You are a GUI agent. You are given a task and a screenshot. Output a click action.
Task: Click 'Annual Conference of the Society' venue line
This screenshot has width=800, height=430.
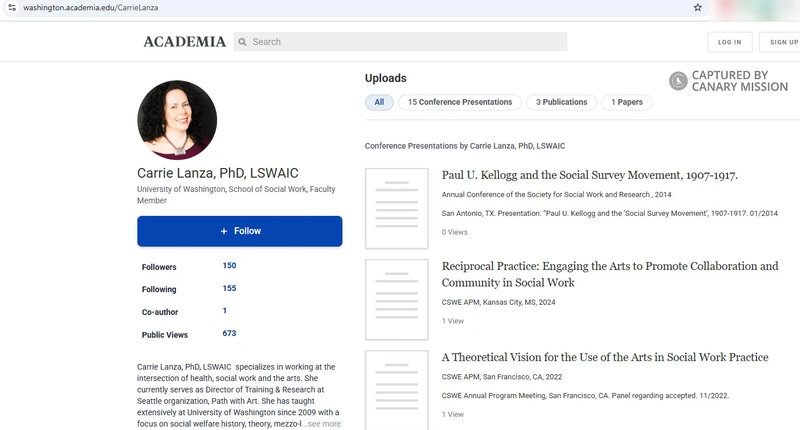click(557, 194)
